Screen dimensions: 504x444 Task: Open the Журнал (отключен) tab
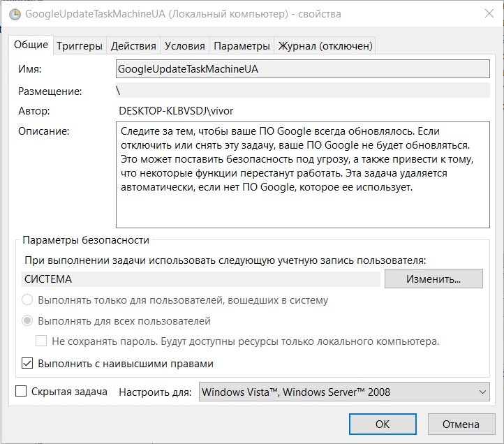325,46
